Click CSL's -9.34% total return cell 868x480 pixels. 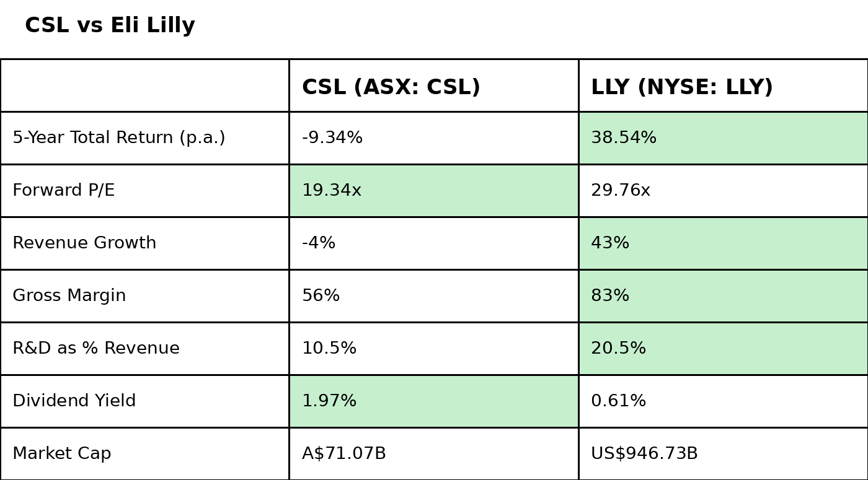[332, 138]
